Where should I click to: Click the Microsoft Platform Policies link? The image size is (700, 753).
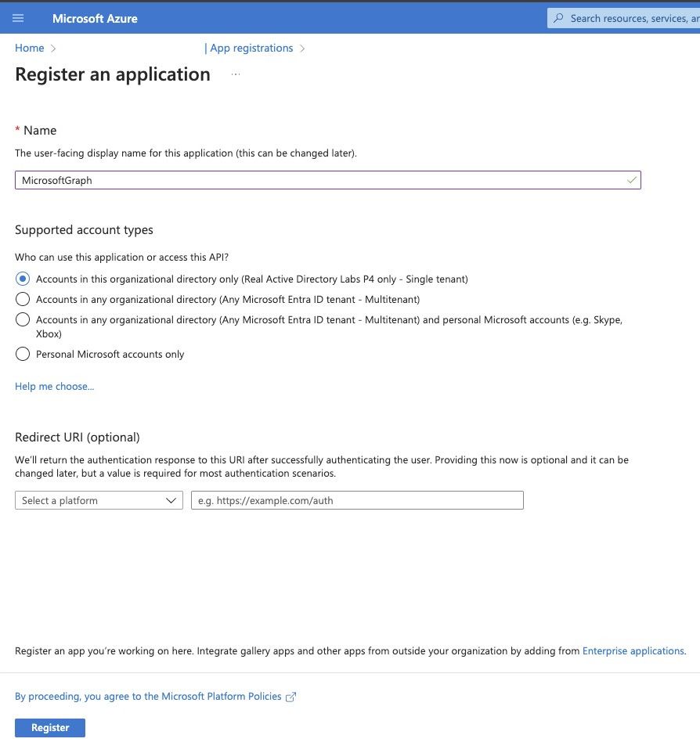click(x=219, y=696)
